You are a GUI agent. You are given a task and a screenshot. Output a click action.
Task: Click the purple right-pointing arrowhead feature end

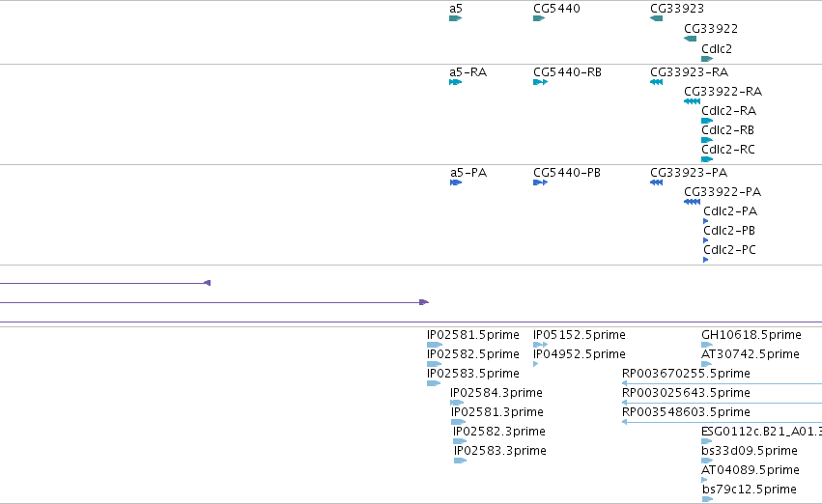[424, 302]
